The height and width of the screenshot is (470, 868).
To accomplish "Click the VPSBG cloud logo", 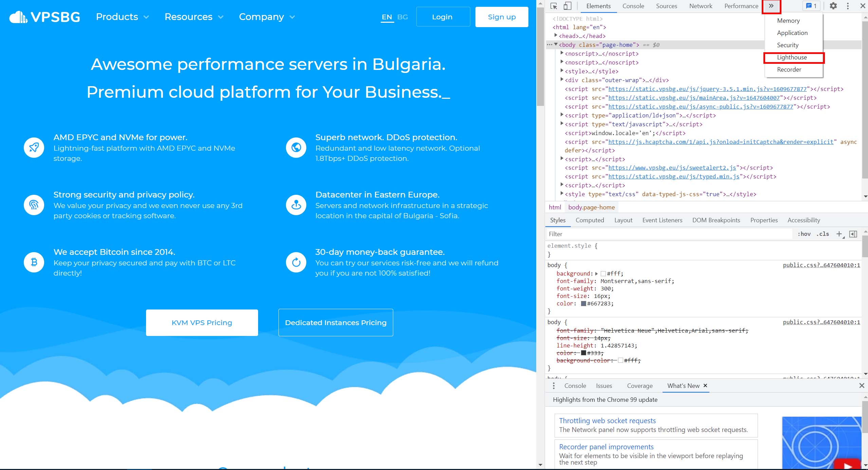I will (x=44, y=17).
